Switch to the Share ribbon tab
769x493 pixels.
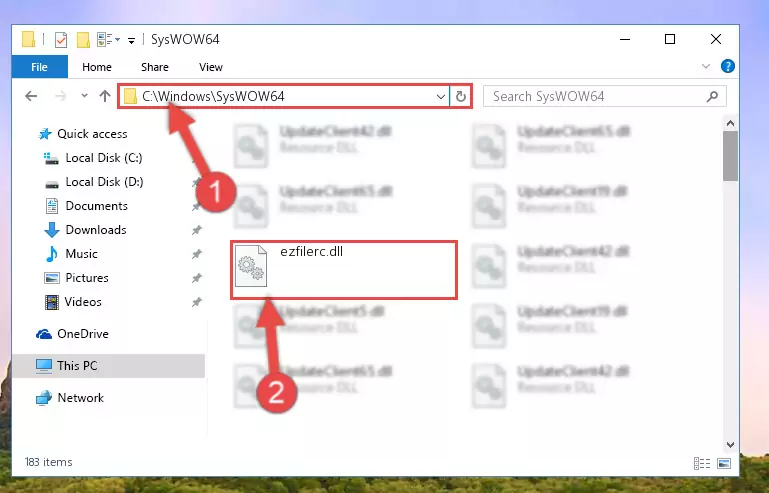point(154,67)
